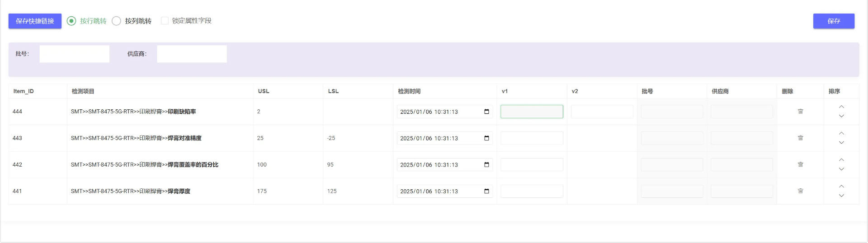Click the 保存 button
The height and width of the screenshot is (243, 868).
point(834,21)
